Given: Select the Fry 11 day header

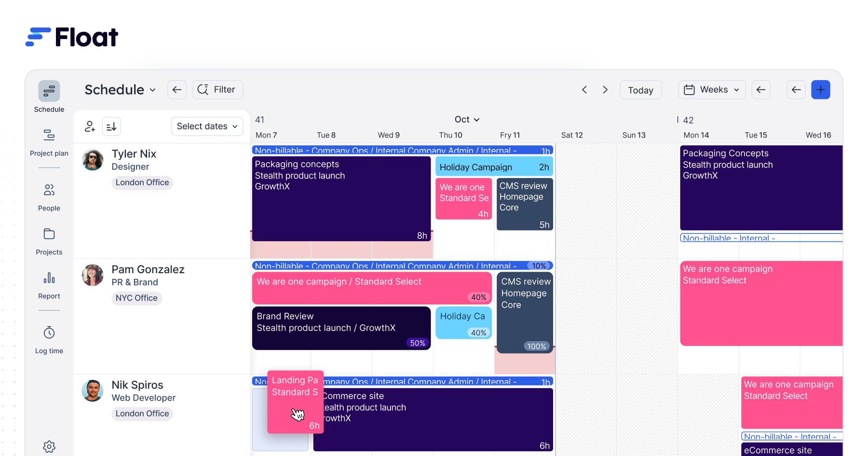Looking at the screenshot, I should pyautogui.click(x=510, y=135).
